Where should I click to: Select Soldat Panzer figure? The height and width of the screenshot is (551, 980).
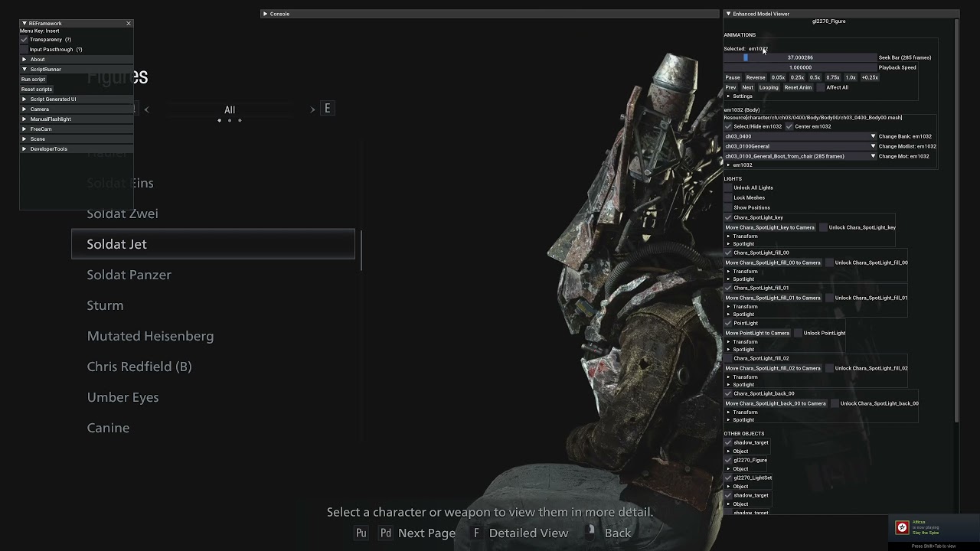click(x=129, y=275)
